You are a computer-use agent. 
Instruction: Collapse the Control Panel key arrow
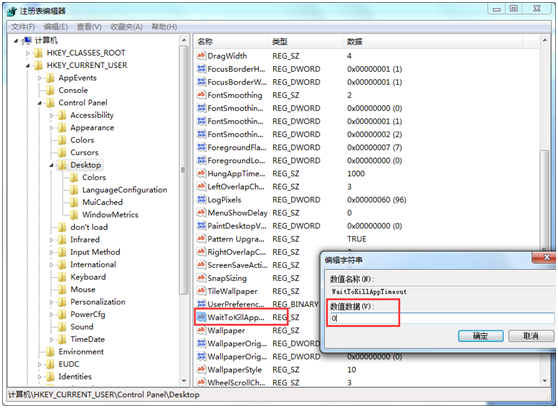[x=40, y=103]
